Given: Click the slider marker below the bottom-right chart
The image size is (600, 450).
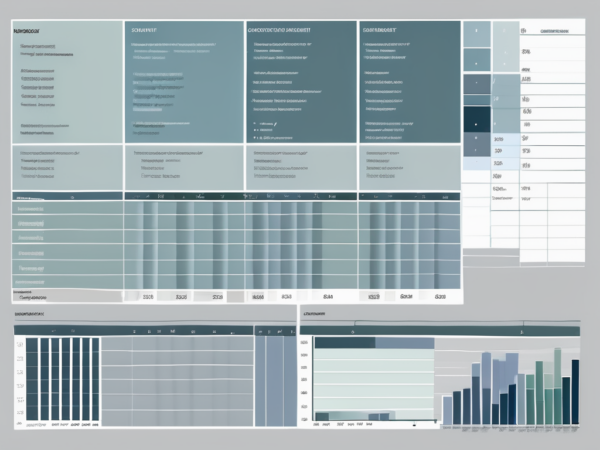Looking at the screenshot, I should tap(415, 425).
